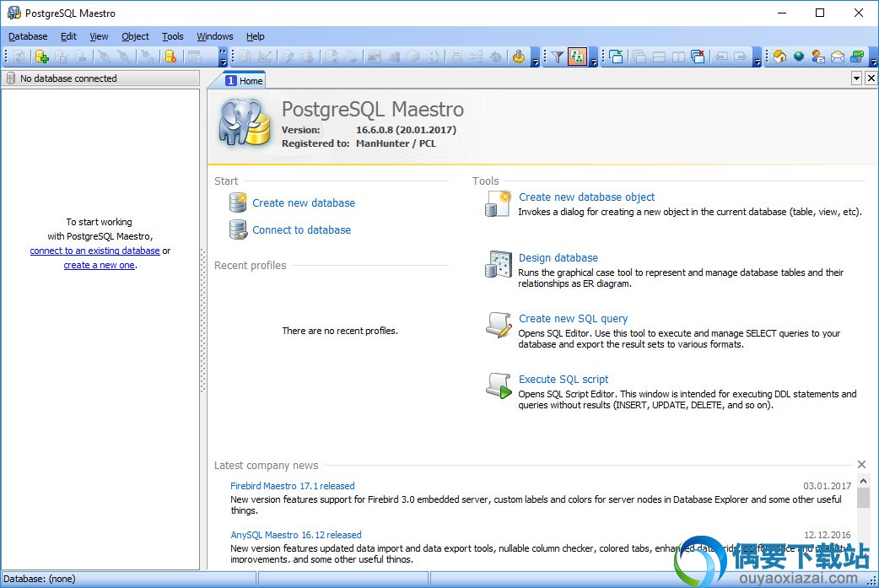Click the window list icon with green arrow

point(616,57)
